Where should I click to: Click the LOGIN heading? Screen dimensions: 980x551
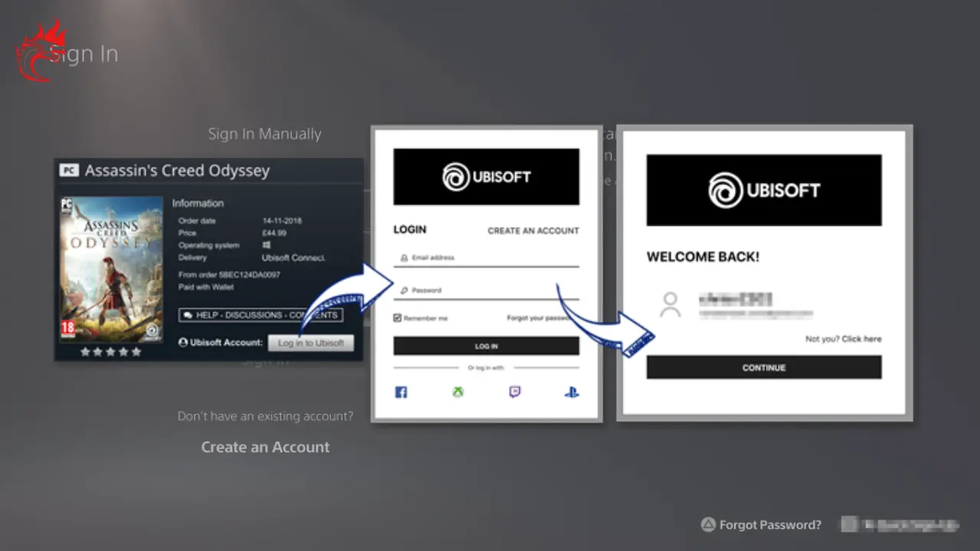pyautogui.click(x=410, y=230)
